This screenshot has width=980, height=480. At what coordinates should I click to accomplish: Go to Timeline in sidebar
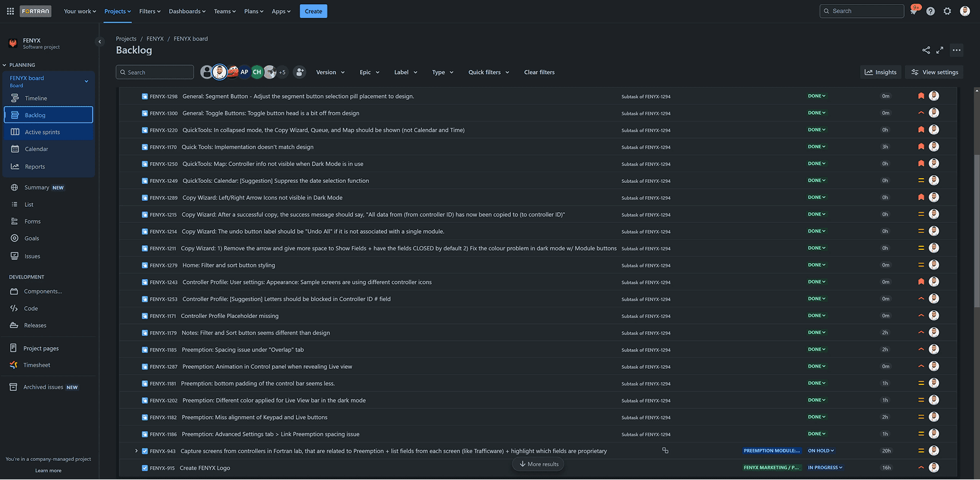pyautogui.click(x=48, y=98)
